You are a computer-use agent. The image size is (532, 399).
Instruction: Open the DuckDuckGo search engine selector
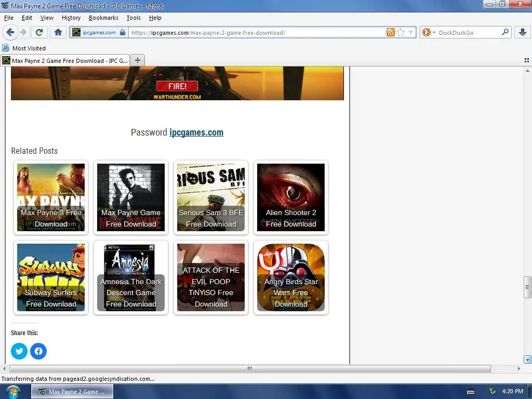(429, 32)
